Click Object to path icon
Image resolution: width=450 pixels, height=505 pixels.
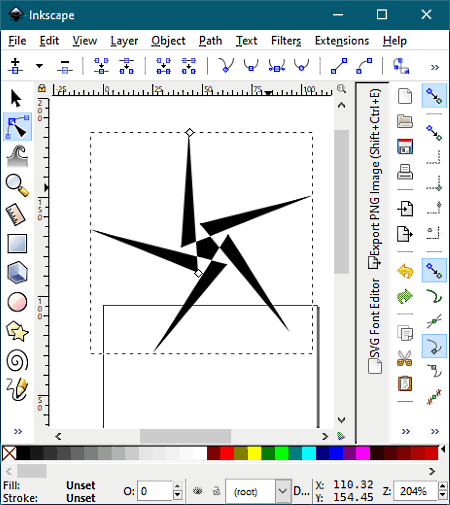pos(401,66)
